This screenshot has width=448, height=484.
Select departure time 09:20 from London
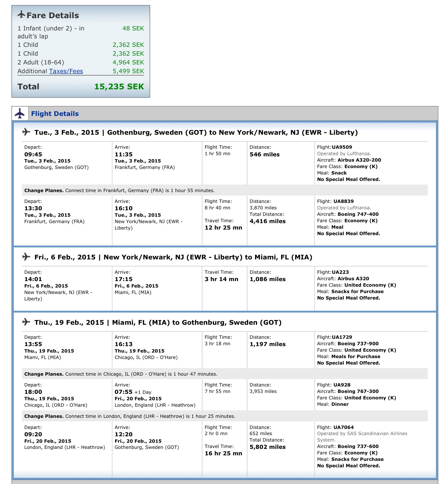[x=33, y=435]
